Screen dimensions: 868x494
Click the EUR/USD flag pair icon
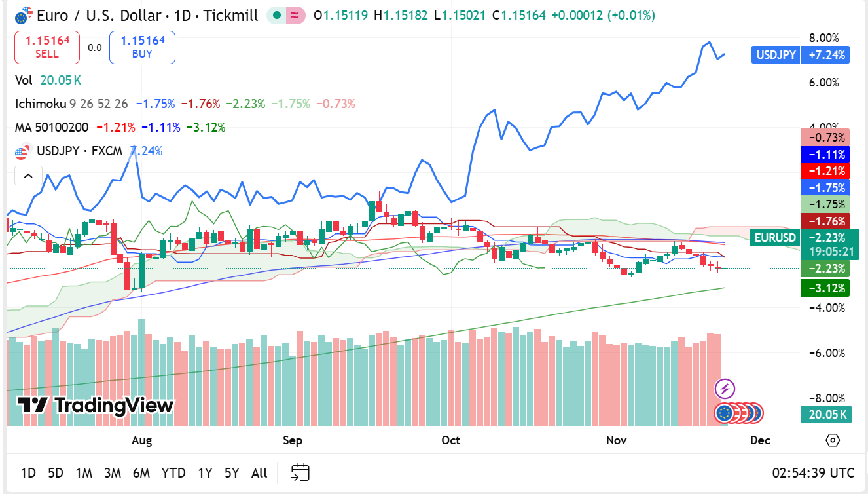coord(22,16)
